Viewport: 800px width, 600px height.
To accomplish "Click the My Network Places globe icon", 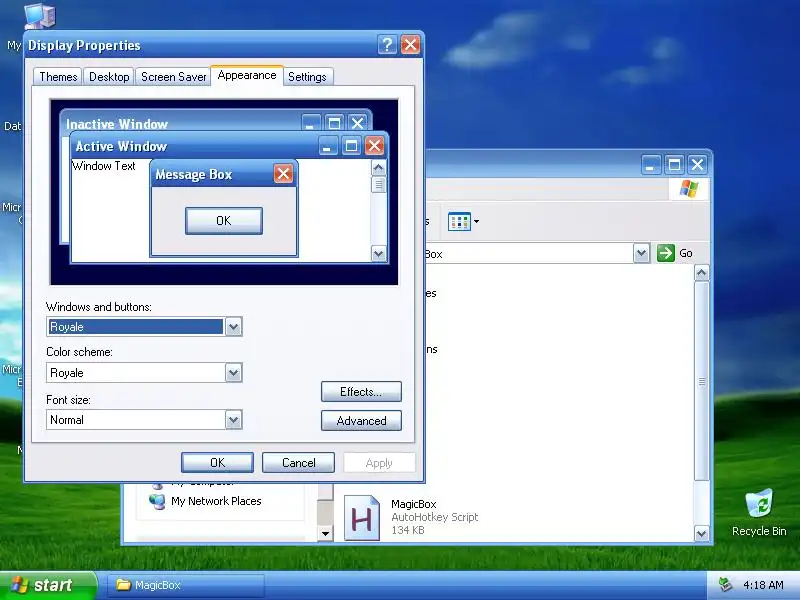I will (x=157, y=501).
